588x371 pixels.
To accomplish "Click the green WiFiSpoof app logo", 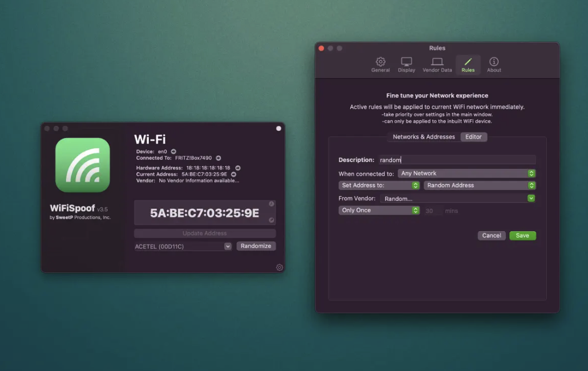I will (x=83, y=165).
